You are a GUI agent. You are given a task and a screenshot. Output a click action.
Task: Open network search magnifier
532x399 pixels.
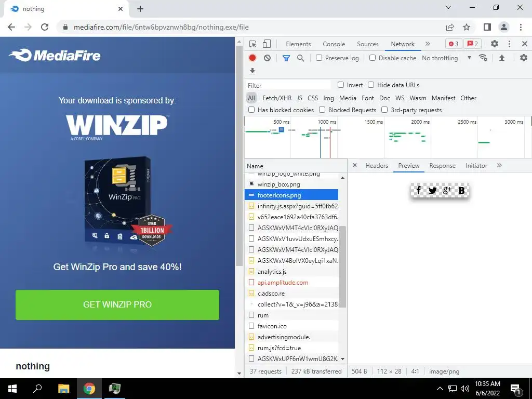[x=301, y=58]
